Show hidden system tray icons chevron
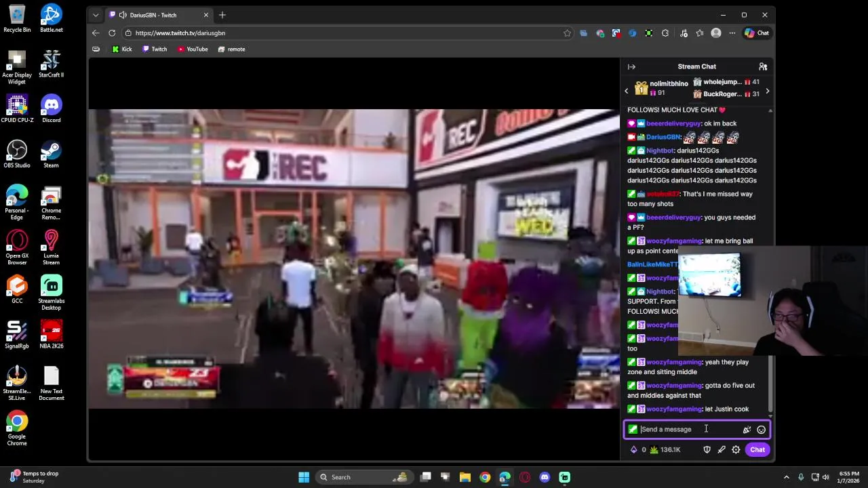 [786, 477]
